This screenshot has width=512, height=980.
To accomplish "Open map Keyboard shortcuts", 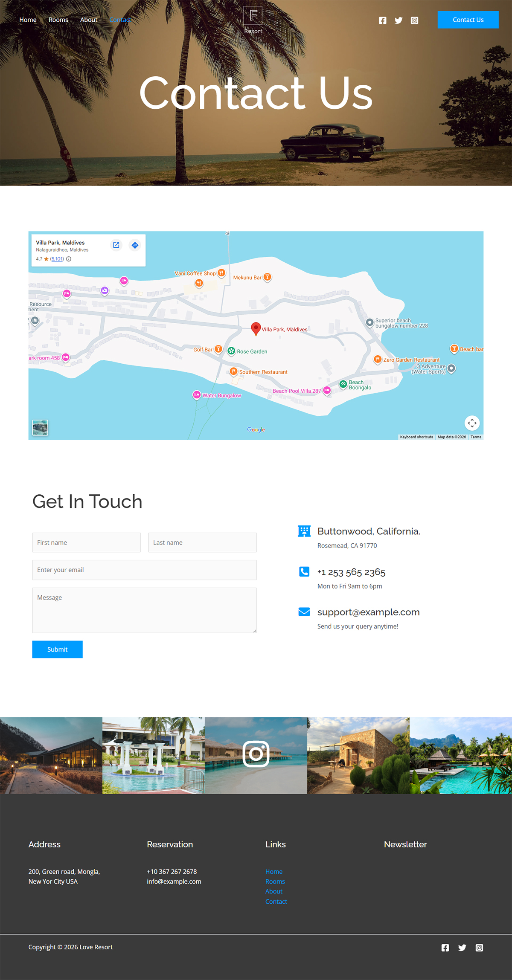I will pyautogui.click(x=416, y=437).
